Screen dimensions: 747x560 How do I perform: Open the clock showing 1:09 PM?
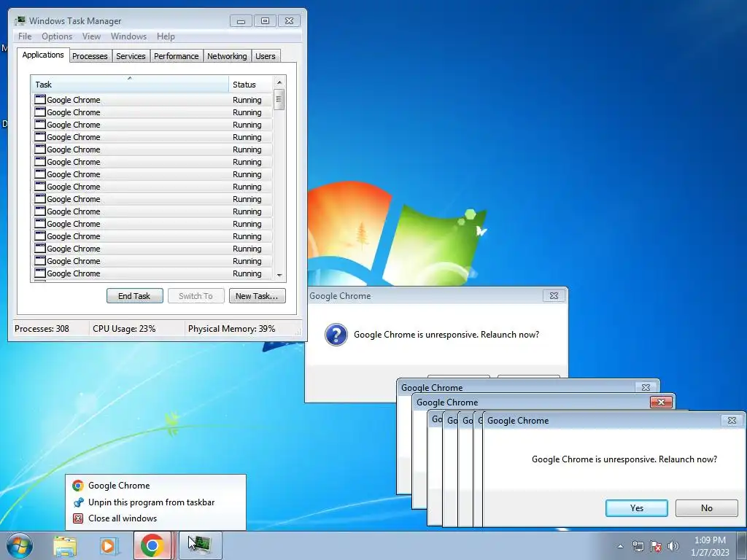710,545
